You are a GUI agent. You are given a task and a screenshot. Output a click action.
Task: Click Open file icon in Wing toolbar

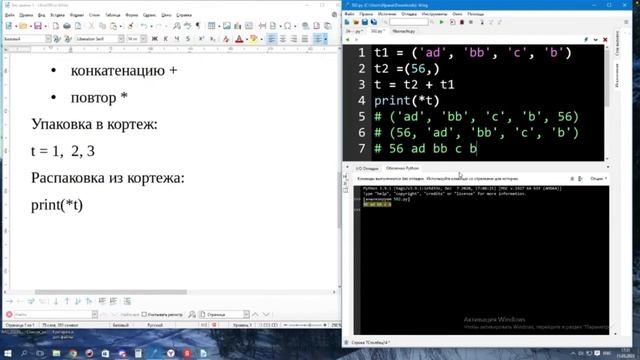356,22
